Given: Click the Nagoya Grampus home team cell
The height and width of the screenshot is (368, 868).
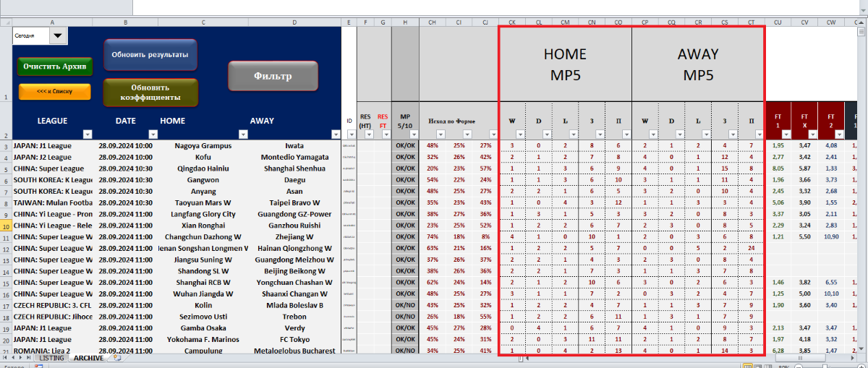Looking at the screenshot, I should coord(203,145).
